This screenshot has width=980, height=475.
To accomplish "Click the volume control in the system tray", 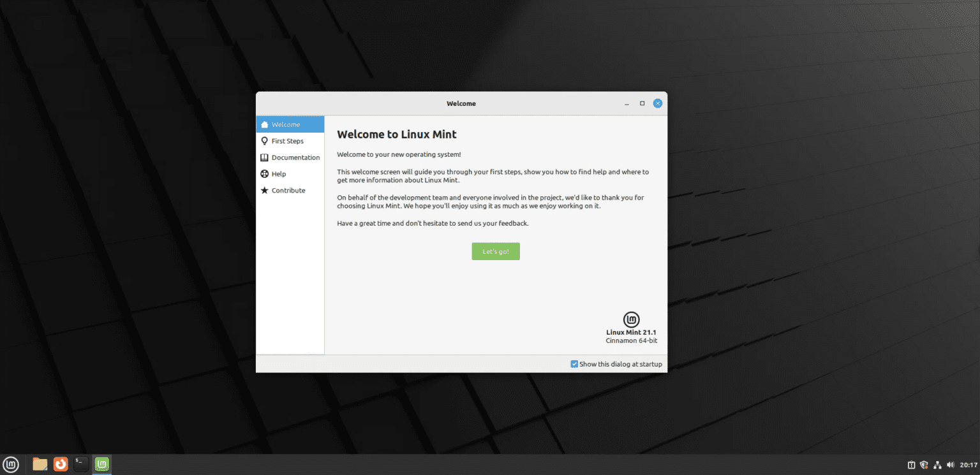I will [x=951, y=464].
